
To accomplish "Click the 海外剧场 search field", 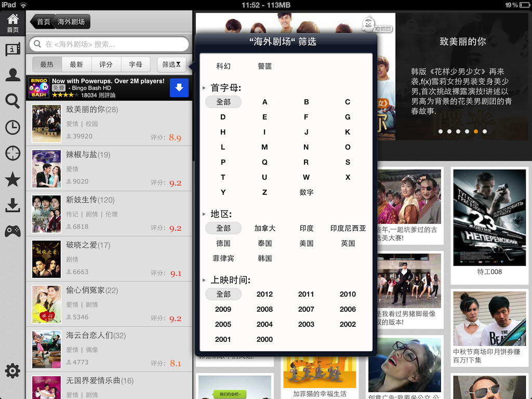I will click(109, 44).
